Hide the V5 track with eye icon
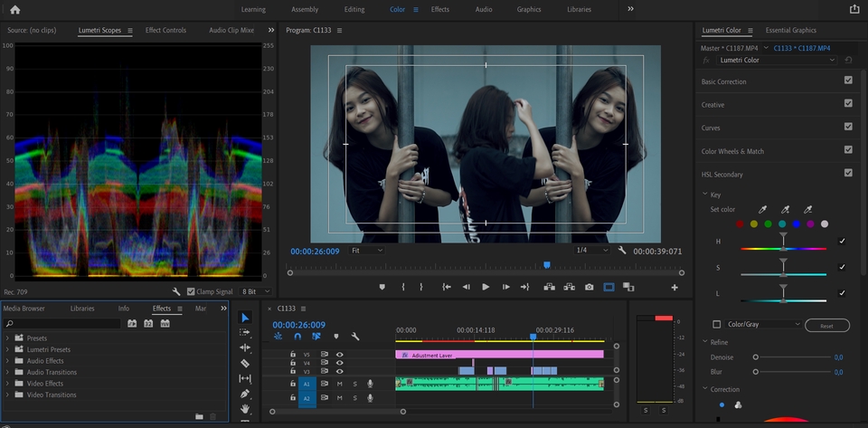Image resolution: width=868 pixels, height=428 pixels. click(x=339, y=355)
